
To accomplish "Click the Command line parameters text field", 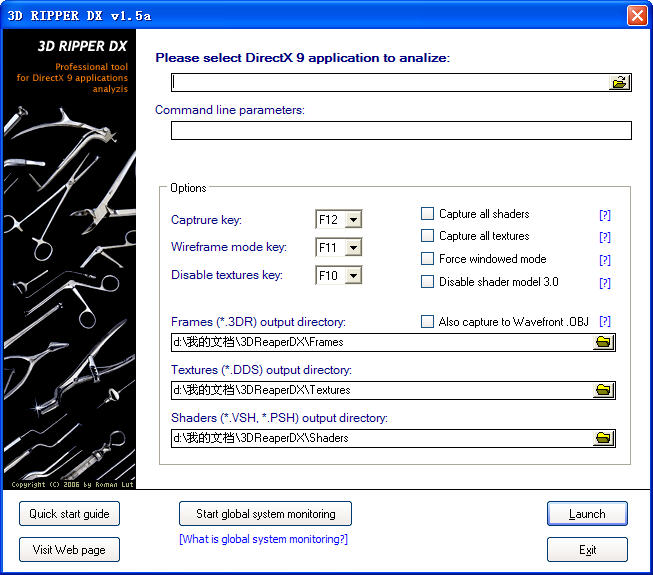I will [401, 130].
